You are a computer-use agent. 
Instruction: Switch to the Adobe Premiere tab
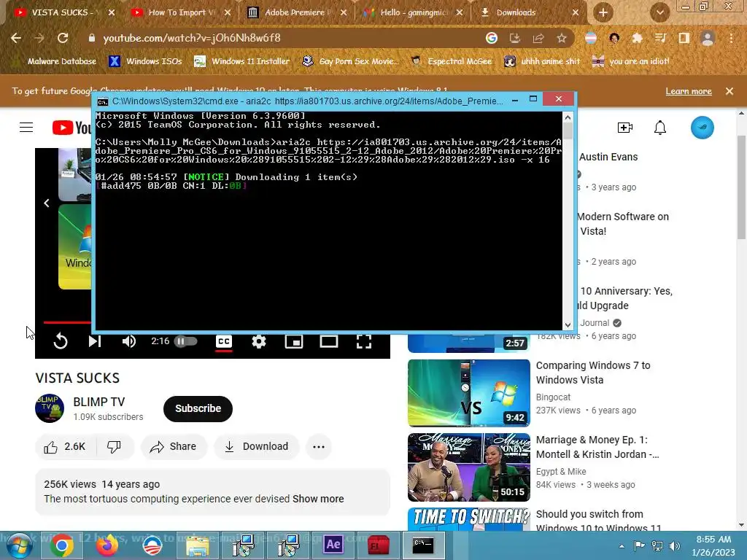(298, 12)
